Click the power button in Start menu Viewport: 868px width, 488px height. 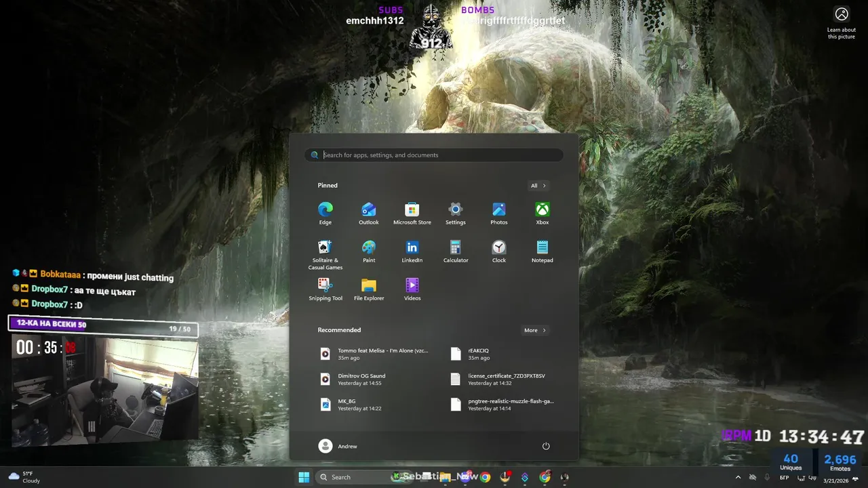546,446
